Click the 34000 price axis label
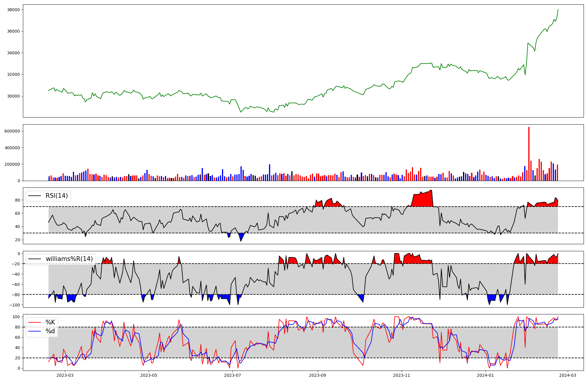The height and width of the screenshot is (382, 588). pos(14,53)
